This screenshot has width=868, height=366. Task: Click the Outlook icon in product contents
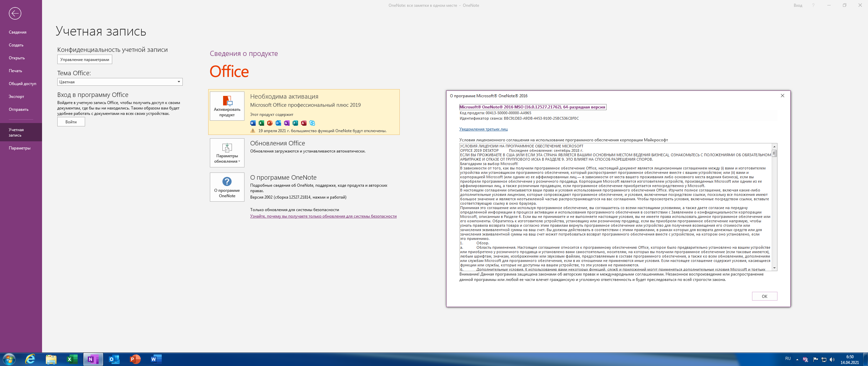278,123
